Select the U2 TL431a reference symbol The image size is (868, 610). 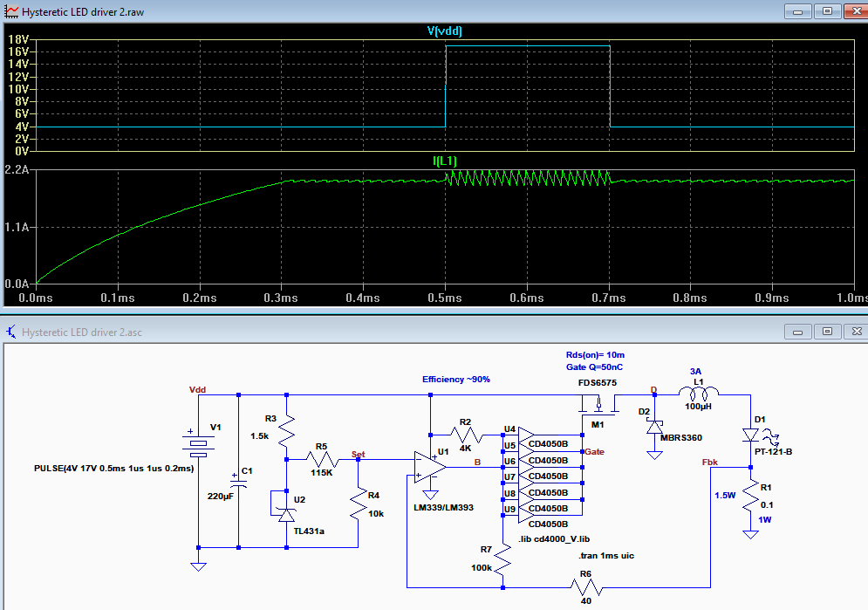coord(286,515)
